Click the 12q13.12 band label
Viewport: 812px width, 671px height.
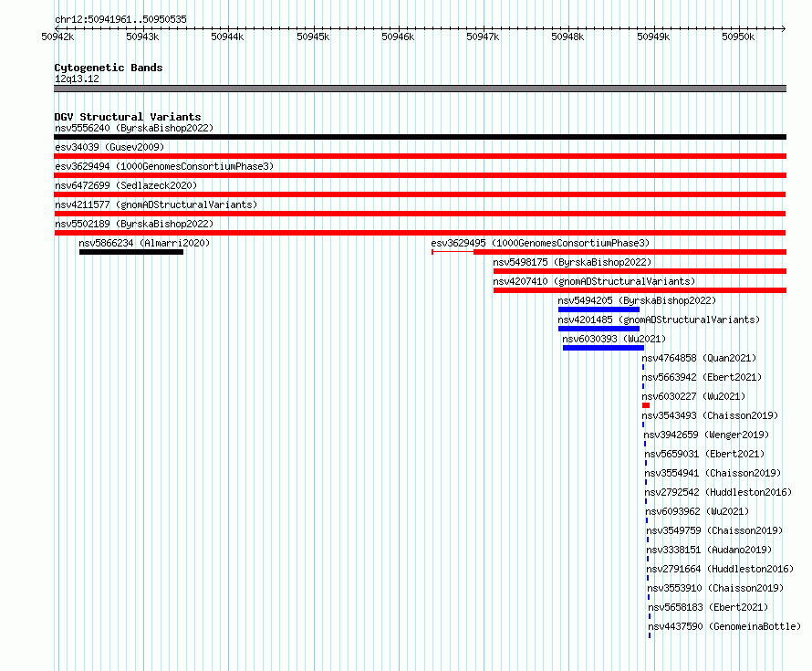pos(77,79)
